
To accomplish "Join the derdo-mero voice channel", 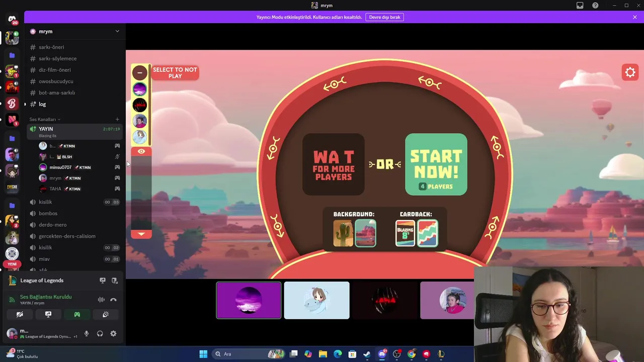I will [x=74, y=225].
